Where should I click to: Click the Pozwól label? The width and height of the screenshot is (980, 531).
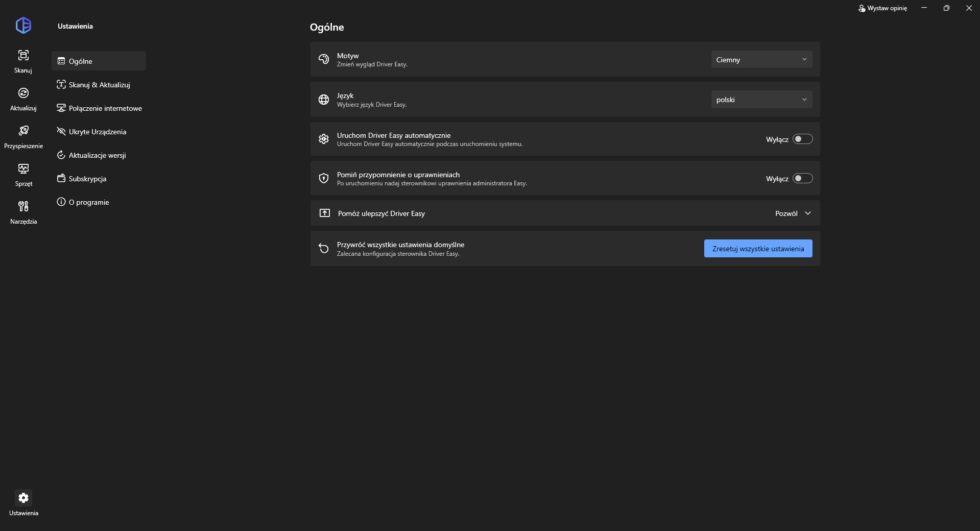786,213
